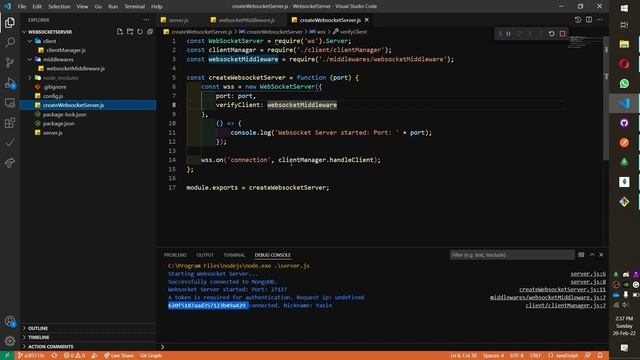The image size is (640, 360).
Task: Open Source Control view in activity bar
Action: [10, 62]
